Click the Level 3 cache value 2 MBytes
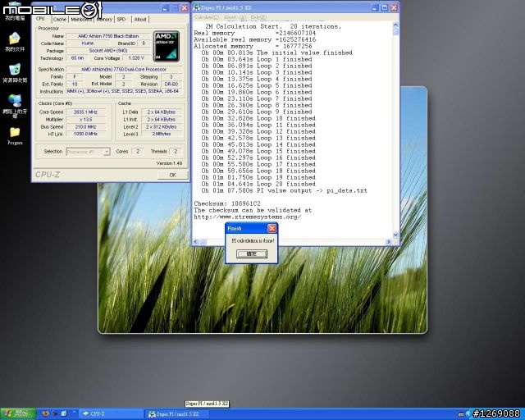This screenshot has height=420, width=525. 162,134
